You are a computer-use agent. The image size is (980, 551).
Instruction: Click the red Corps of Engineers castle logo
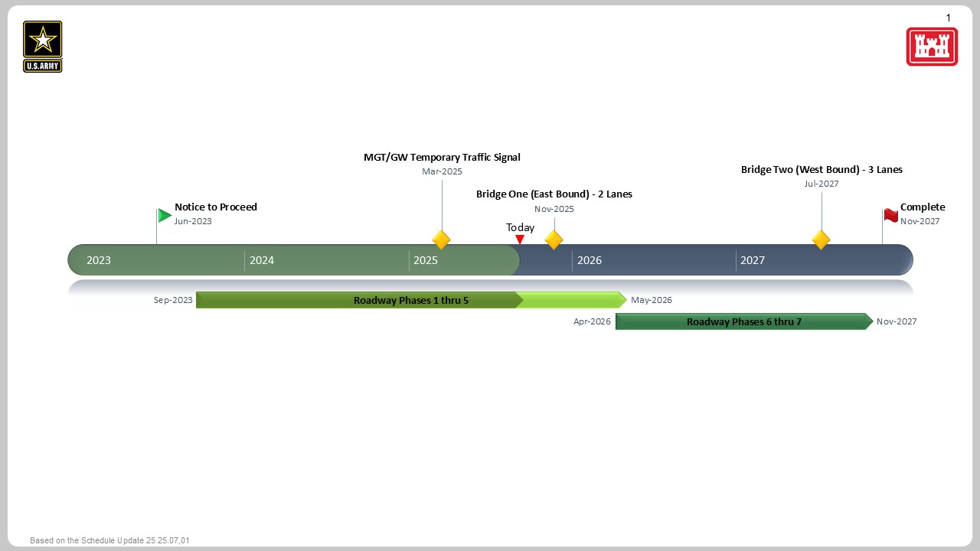click(x=932, y=47)
